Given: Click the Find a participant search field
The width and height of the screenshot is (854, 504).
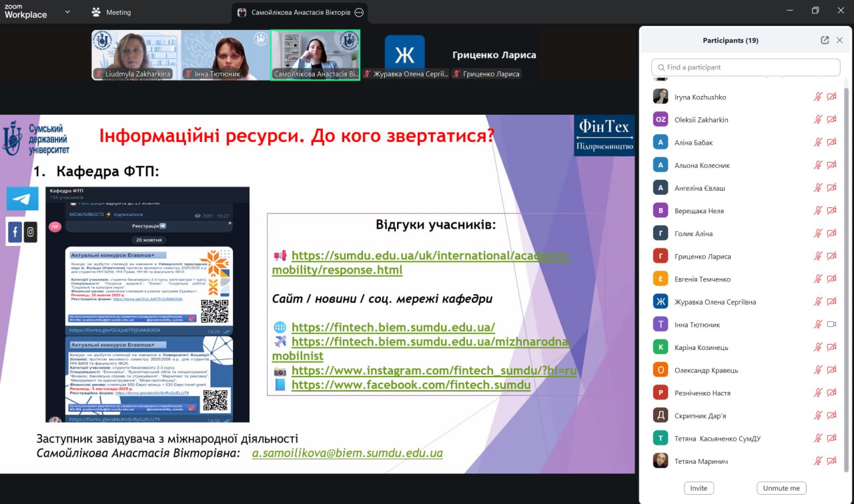Looking at the screenshot, I should pyautogui.click(x=745, y=67).
